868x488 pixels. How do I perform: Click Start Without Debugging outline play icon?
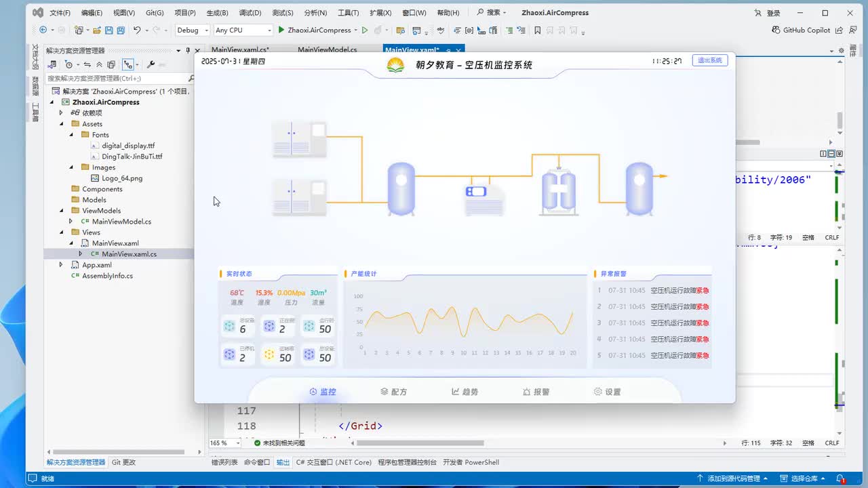365,30
